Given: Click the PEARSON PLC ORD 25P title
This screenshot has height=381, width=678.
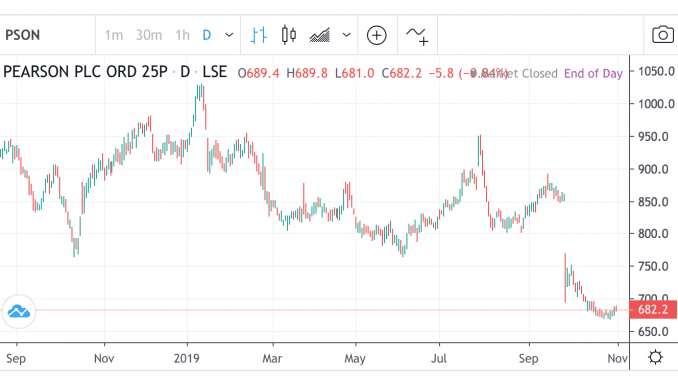Looking at the screenshot, I should [x=85, y=72].
